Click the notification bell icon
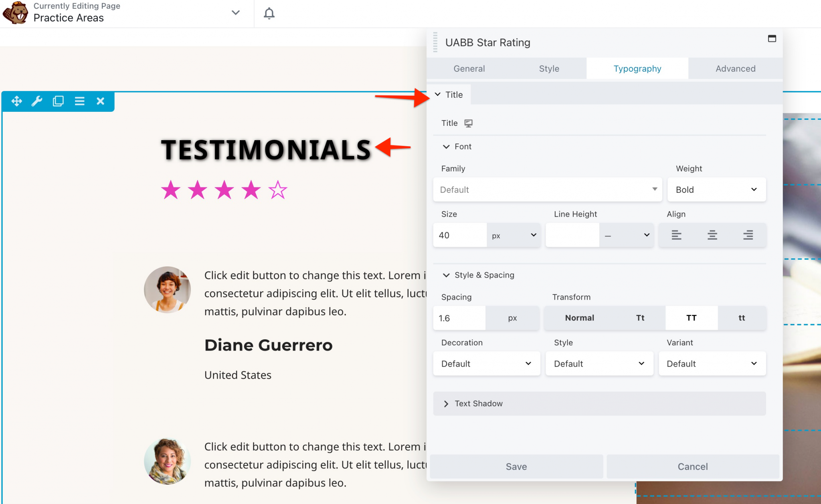This screenshot has height=504, width=821. click(269, 13)
